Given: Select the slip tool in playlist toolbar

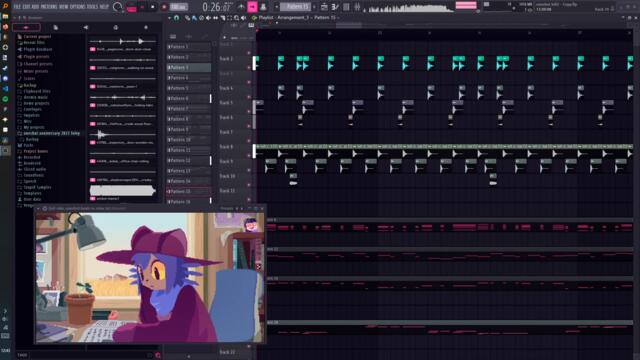Looking at the screenshot, I should (x=216, y=18).
